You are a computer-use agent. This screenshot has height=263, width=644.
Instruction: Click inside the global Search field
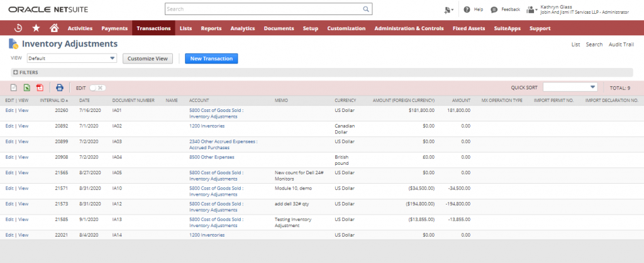click(x=264, y=9)
